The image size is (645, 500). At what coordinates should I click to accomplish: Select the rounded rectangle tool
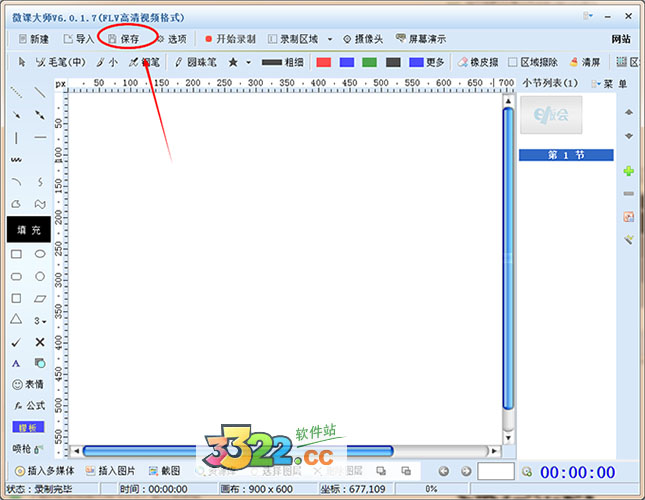(x=16, y=276)
